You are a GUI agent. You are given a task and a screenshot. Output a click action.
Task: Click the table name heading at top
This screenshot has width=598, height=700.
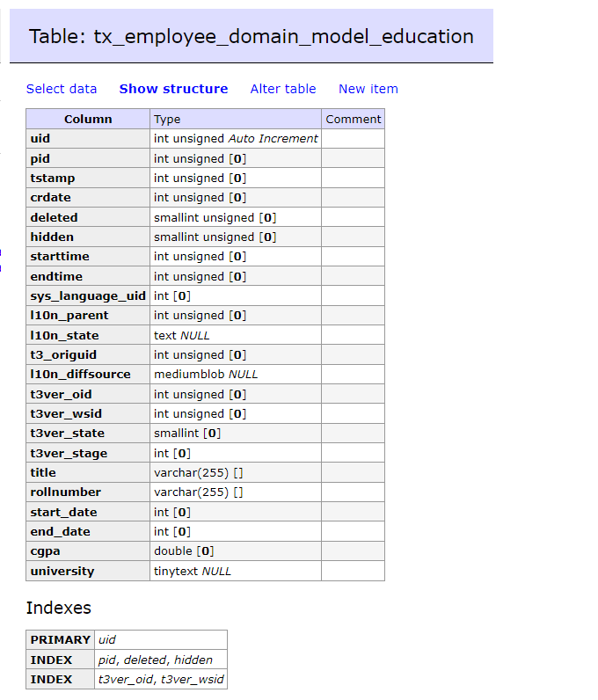(x=251, y=37)
